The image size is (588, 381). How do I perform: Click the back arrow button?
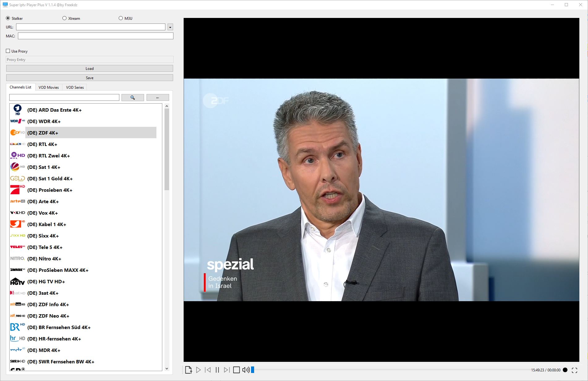click(x=158, y=98)
